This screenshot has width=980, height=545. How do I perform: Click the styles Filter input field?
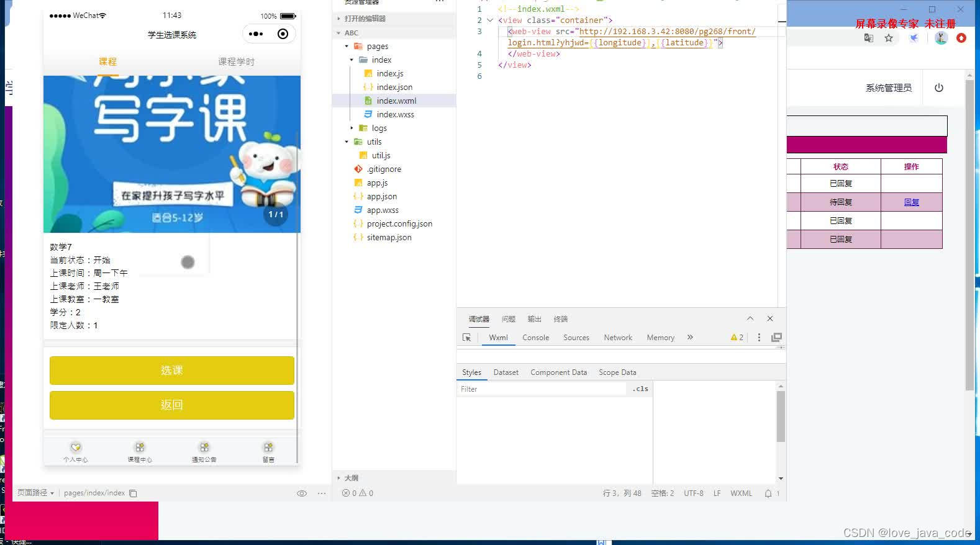click(x=542, y=389)
